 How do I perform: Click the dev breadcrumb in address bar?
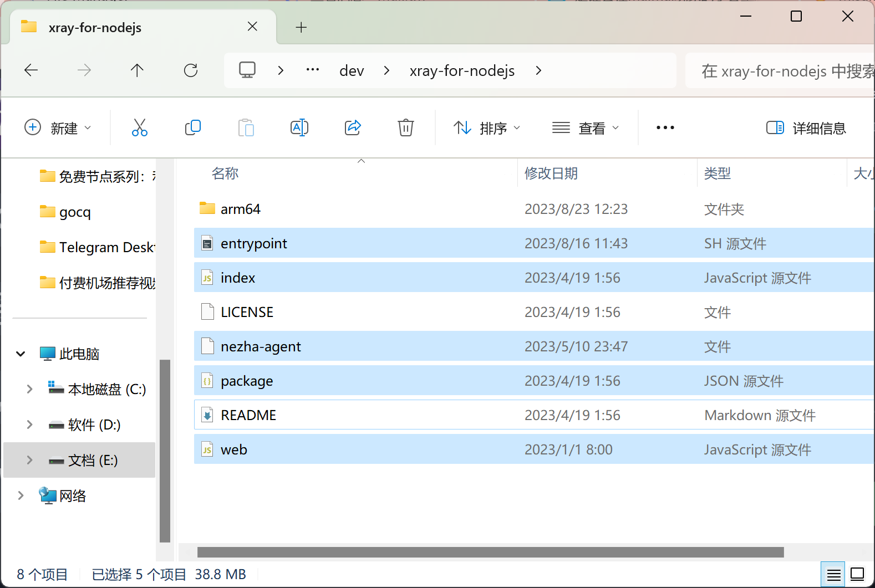point(352,71)
